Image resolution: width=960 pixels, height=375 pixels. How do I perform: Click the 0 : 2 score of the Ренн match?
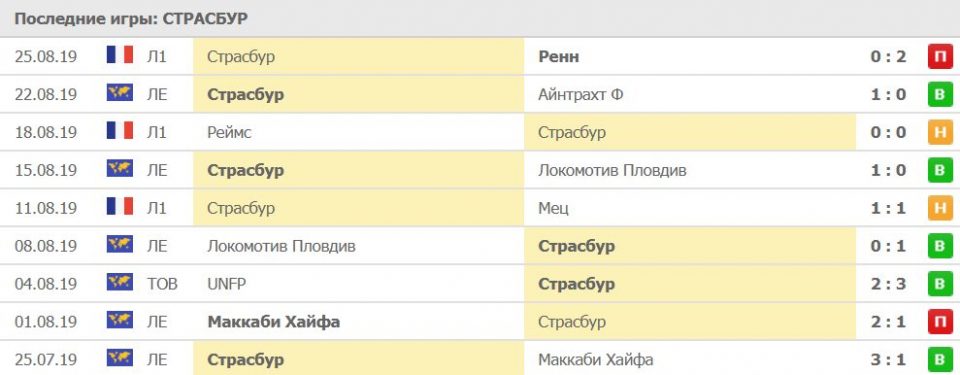888,56
